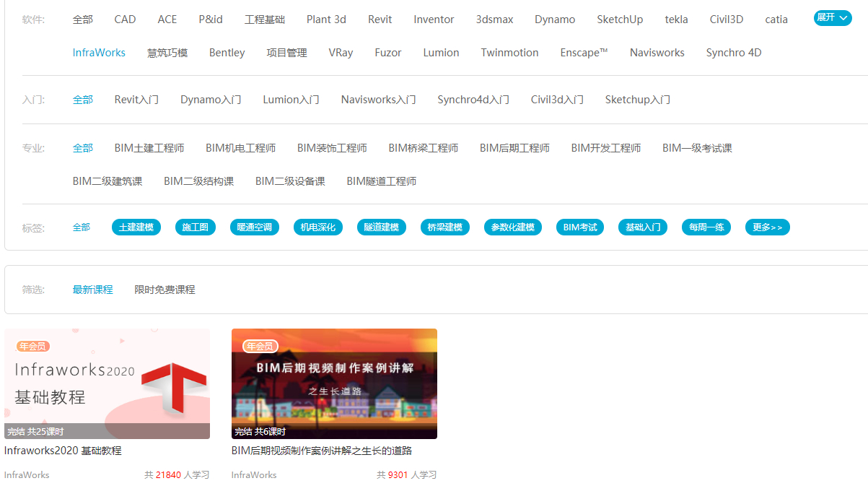
Task: Filter courses by Dynamo software
Action: click(x=555, y=19)
